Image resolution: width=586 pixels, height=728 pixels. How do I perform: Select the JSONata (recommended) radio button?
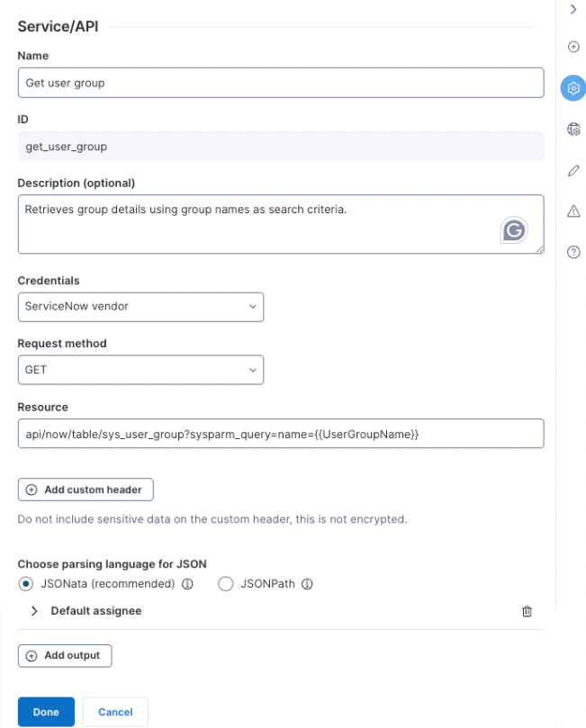pyautogui.click(x=26, y=584)
